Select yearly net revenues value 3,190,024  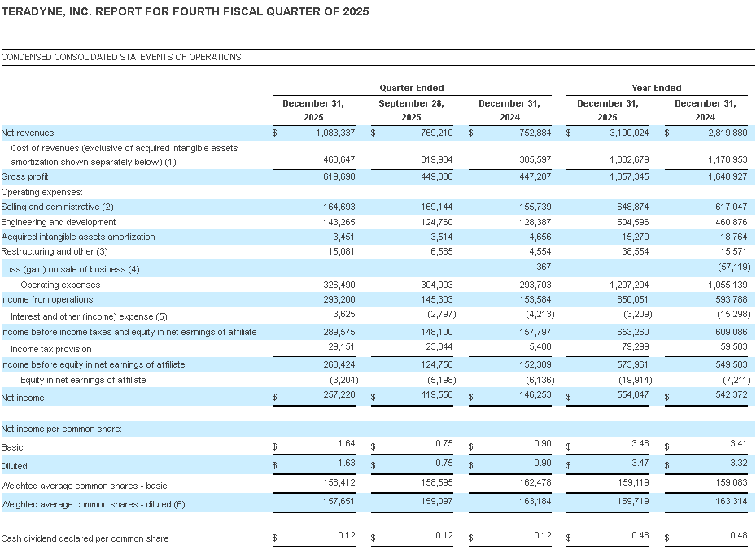[629, 133]
